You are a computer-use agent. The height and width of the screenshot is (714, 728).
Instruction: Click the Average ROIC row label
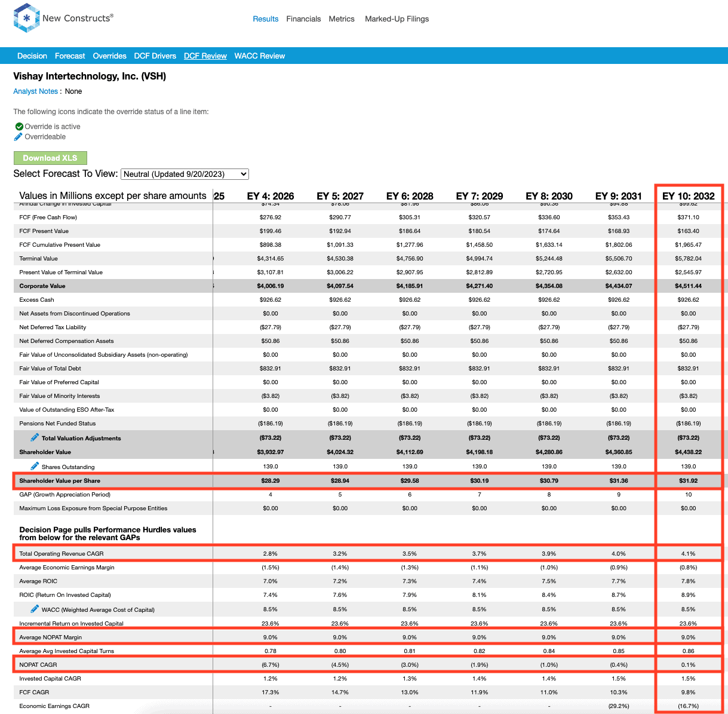[x=38, y=581]
